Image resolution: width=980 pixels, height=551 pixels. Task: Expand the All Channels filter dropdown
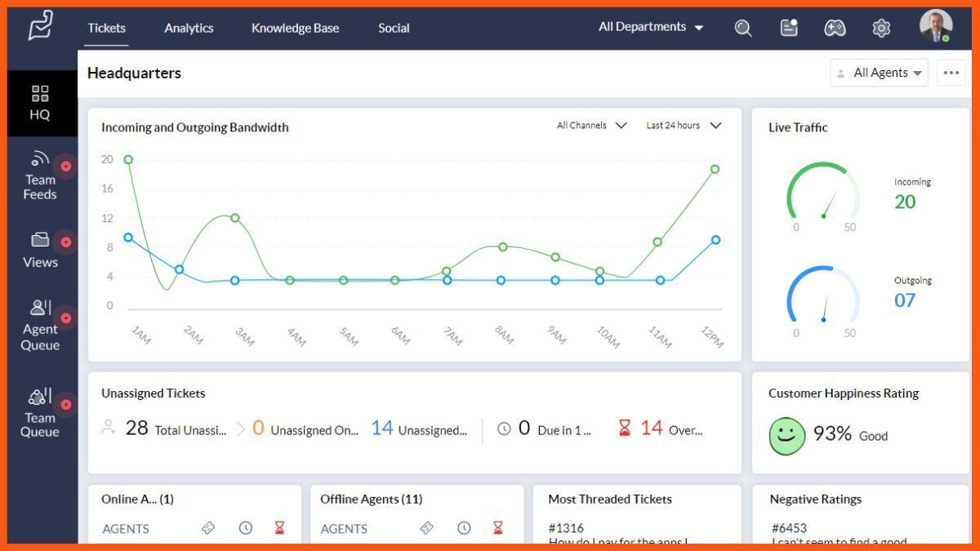point(591,126)
